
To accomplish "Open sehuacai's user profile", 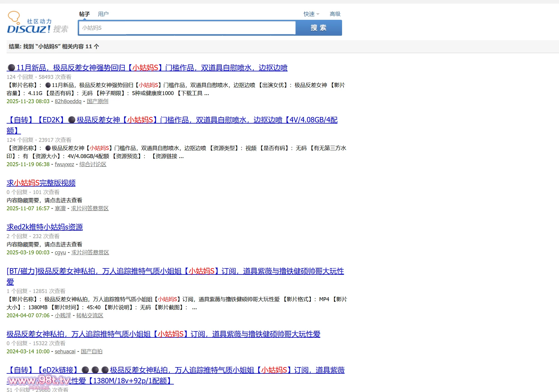I will click(65, 352).
